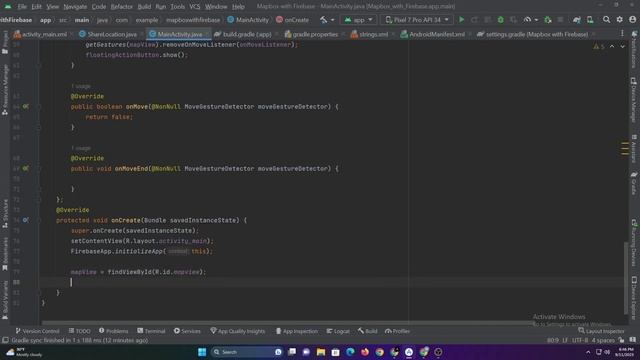Viewport: 640px width, 360px height.
Task: Open Device Manager icon in the top toolbar
Action: tap(590, 20)
